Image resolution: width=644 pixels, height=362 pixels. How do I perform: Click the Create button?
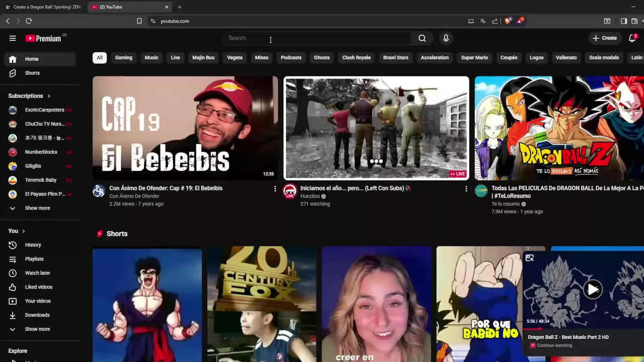[x=604, y=38]
